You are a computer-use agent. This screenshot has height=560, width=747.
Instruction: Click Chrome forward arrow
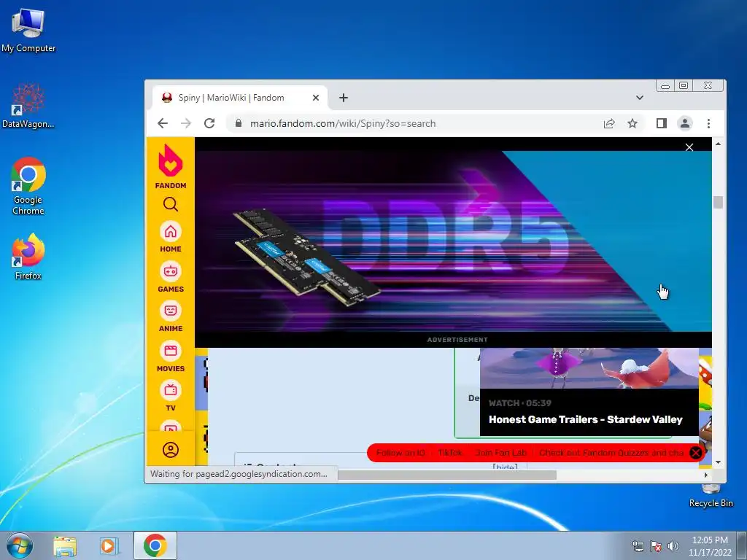pyautogui.click(x=186, y=123)
